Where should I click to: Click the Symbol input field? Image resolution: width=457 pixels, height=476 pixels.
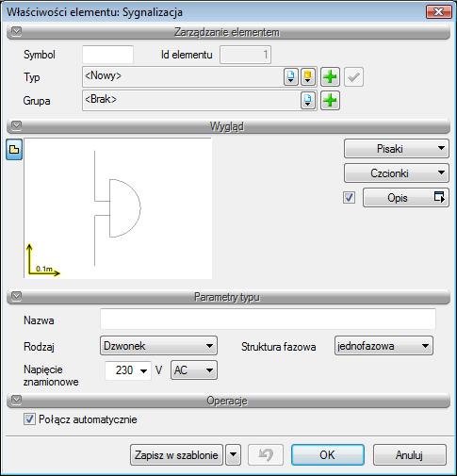tap(107, 55)
